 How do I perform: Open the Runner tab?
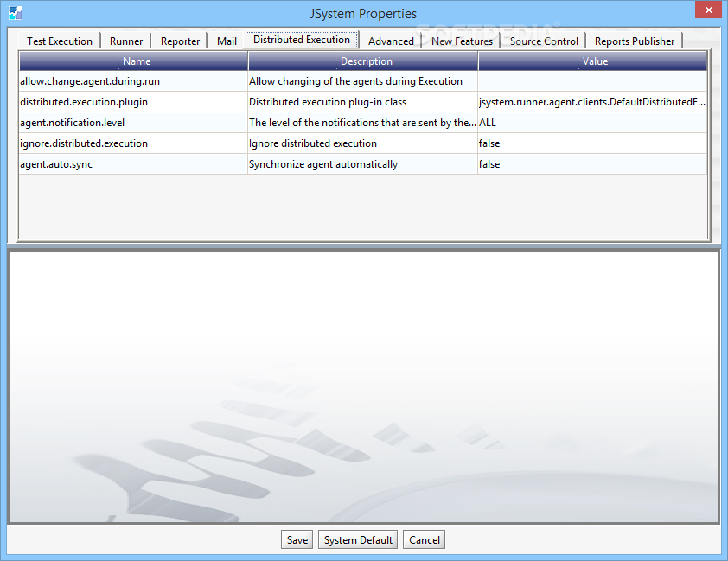pos(126,41)
